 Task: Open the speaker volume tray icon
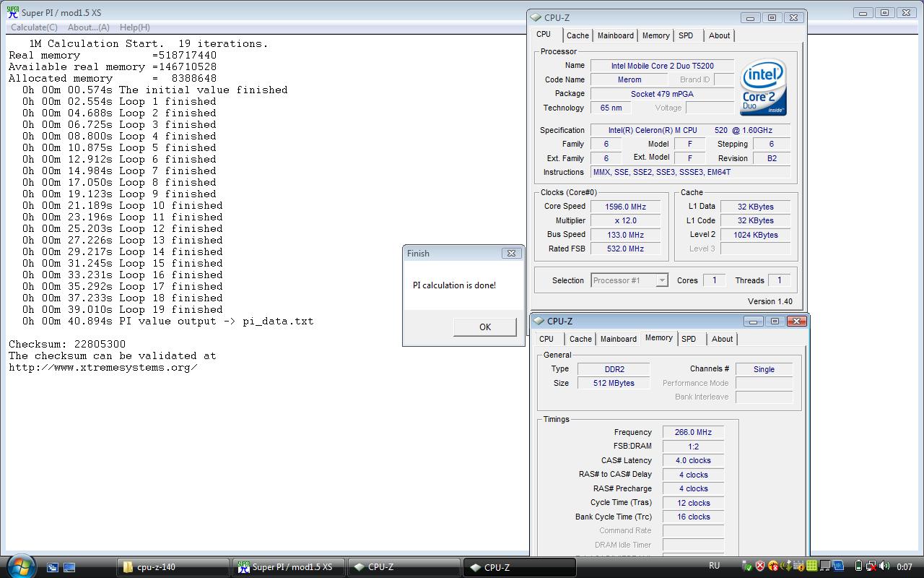[x=884, y=566]
